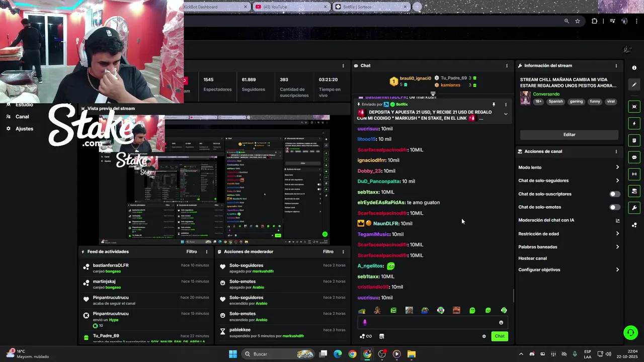Toggle Chat de solo-emotes switch

615,207
